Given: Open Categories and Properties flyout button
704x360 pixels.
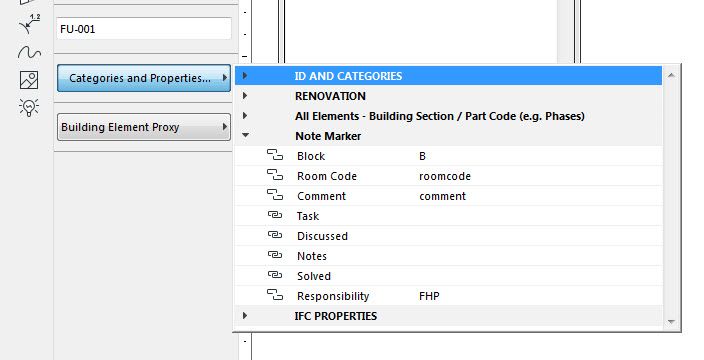Looking at the screenshot, I should click(x=144, y=78).
